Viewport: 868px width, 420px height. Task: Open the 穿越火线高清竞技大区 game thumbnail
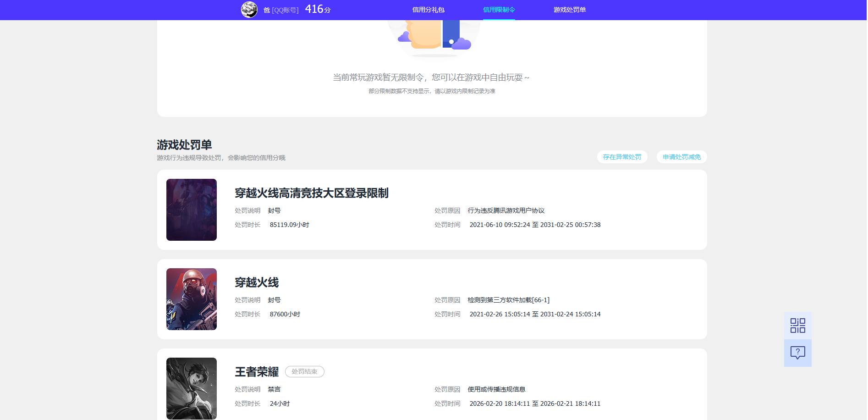pyautogui.click(x=192, y=210)
